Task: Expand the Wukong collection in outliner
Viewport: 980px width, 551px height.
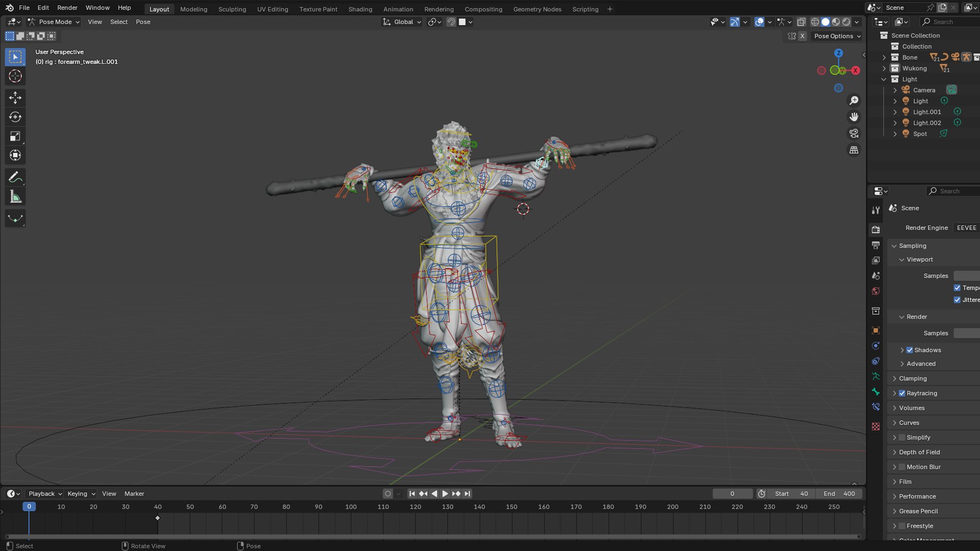Action: point(884,68)
